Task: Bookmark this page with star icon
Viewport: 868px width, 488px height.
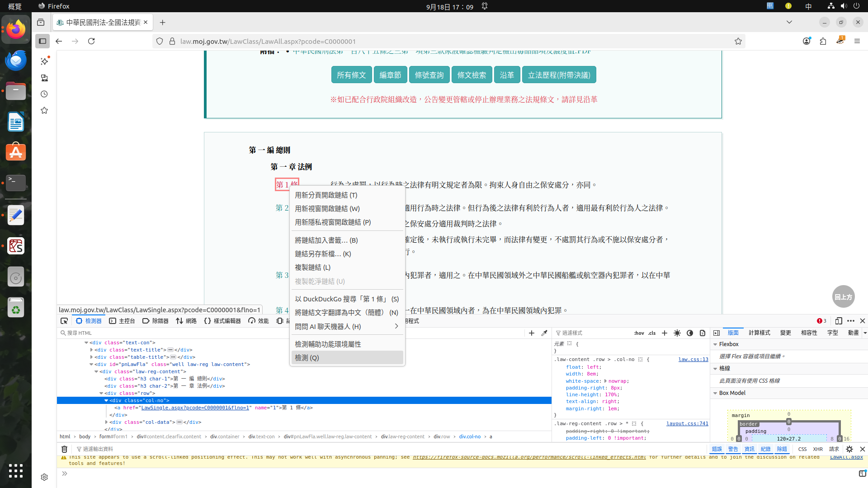Action: (x=738, y=41)
